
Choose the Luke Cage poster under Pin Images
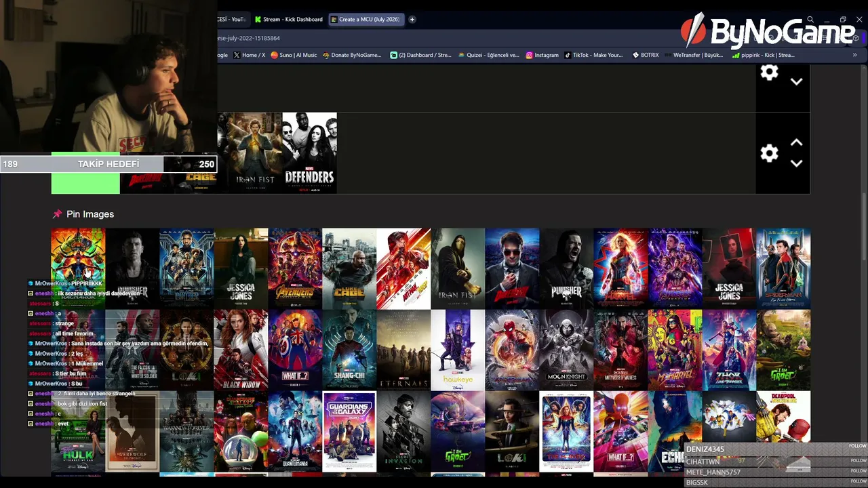point(349,268)
